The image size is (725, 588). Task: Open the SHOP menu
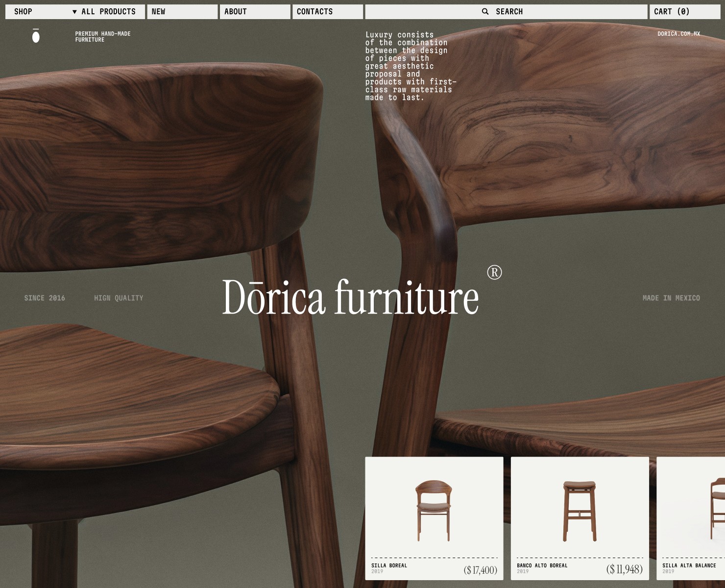(23, 11)
